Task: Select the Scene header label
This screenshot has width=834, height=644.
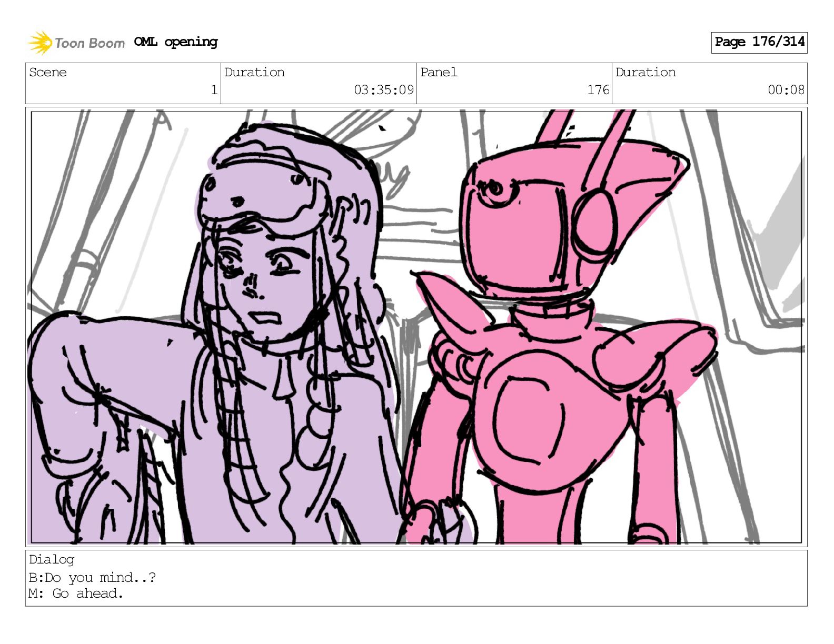Action: coord(48,72)
